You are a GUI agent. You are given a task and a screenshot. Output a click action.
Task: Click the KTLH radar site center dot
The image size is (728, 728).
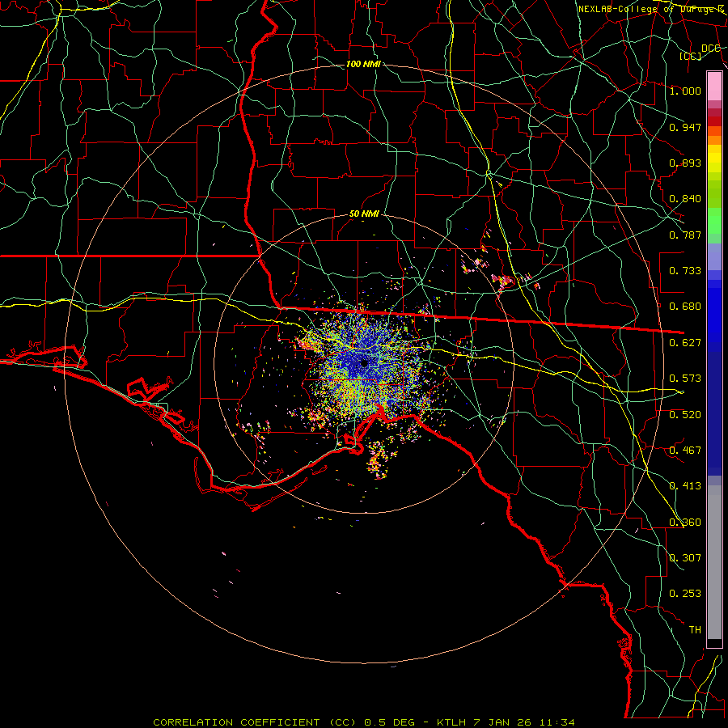(364, 363)
